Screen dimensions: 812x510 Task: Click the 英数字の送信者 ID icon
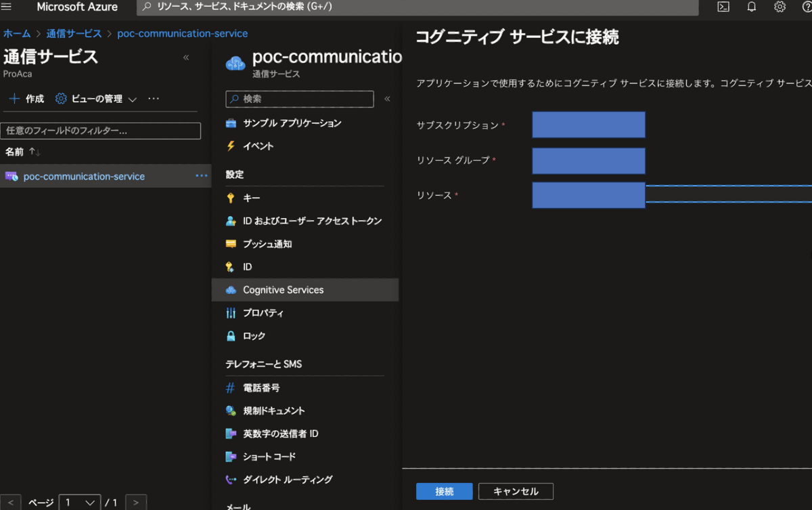[x=231, y=433]
